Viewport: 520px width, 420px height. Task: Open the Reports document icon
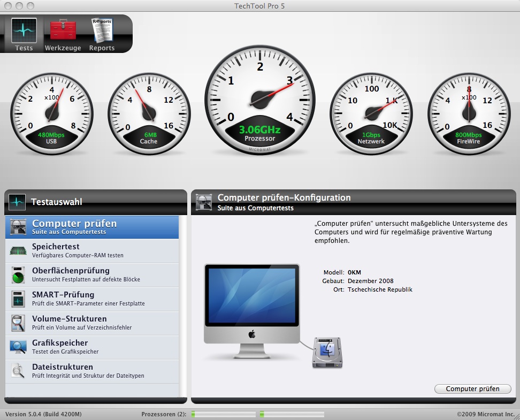tap(102, 31)
